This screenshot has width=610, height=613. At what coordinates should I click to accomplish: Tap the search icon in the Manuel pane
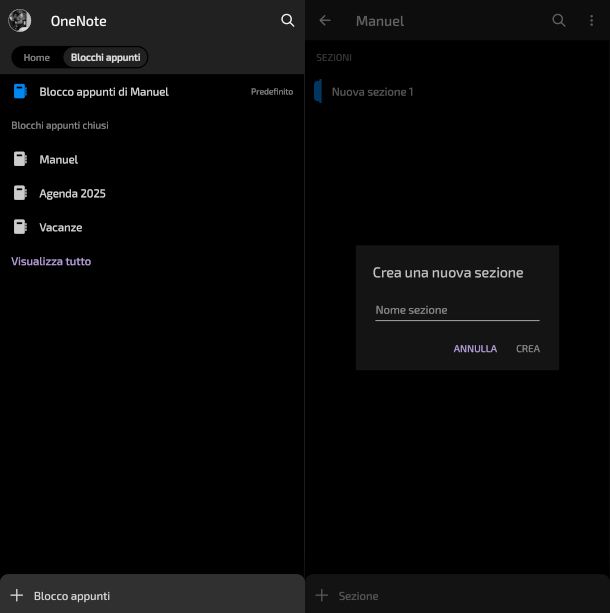(559, 20)
